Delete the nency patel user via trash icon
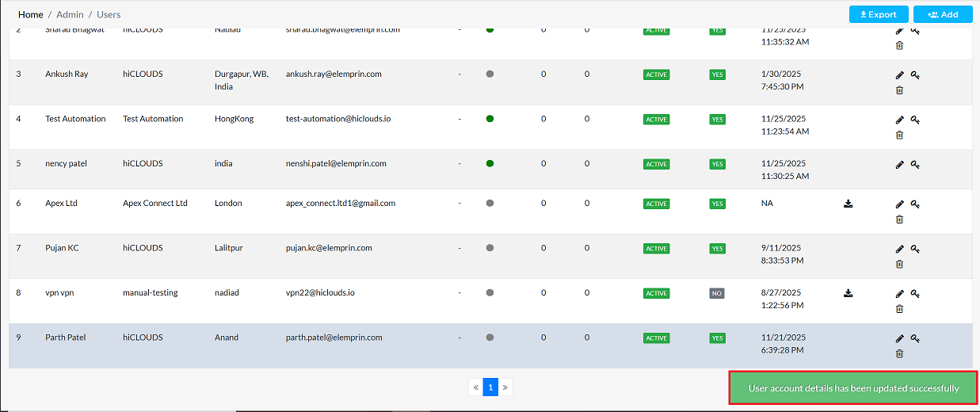 [x=899, y=180]
